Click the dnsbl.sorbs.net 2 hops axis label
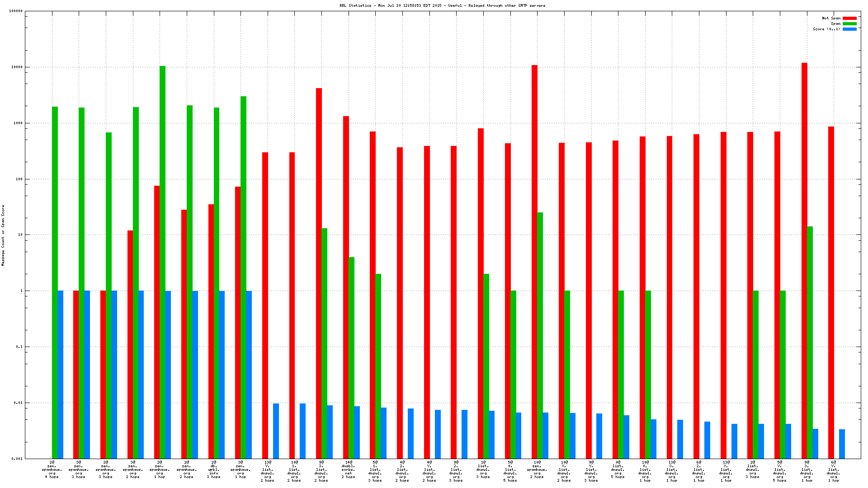Image resolution: width=868 pixels, height=488 pixels. (348, 470)
